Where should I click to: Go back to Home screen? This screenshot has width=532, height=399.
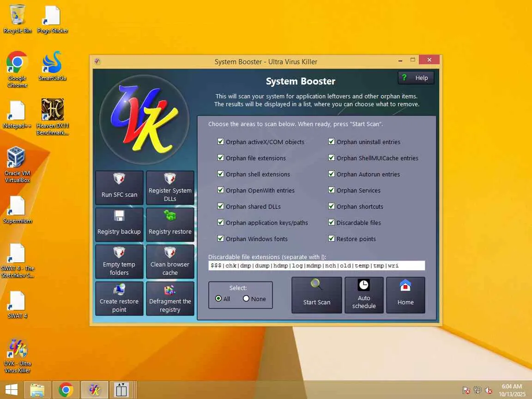[x=405, y=295]
